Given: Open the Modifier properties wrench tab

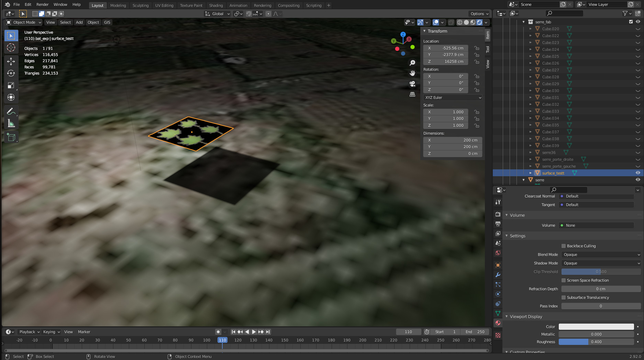Looking at the screenshot, I should click(498, 275).
